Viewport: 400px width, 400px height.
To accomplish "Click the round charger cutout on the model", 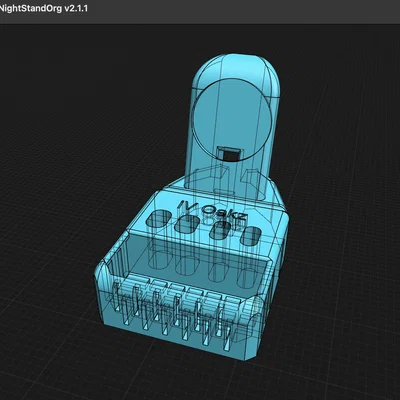I will click(233, 121).
